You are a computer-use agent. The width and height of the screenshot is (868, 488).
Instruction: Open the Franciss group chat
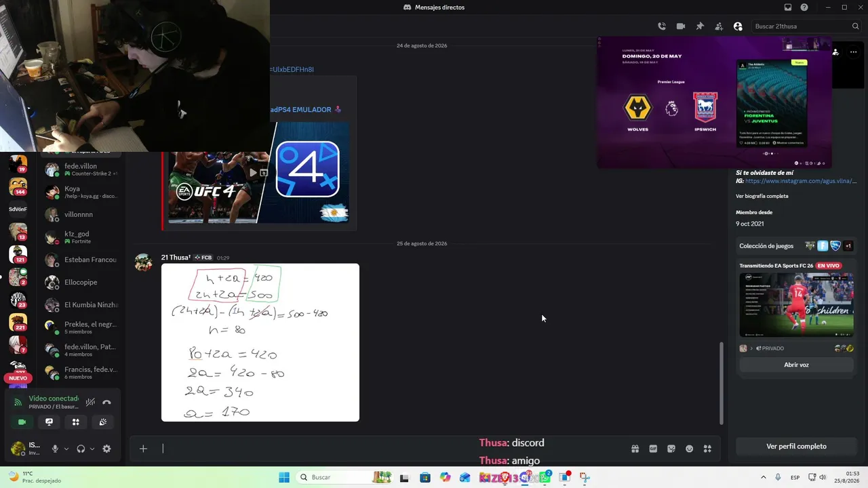81,373
